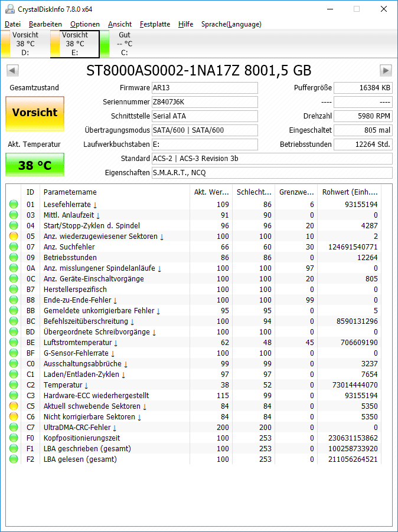This screenshot has width=398, height=532.
Task: Click green status icon for Lesefehlerrate
Action: click(x=14, y=204)
